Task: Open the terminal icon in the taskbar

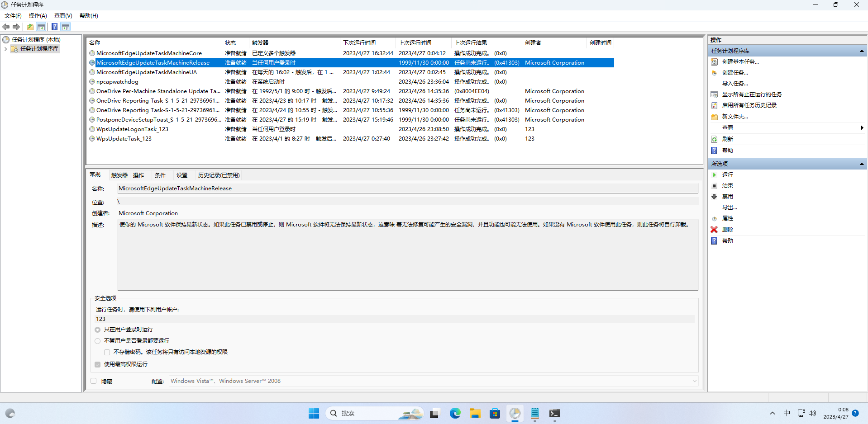Action: (x=555, y=413)
